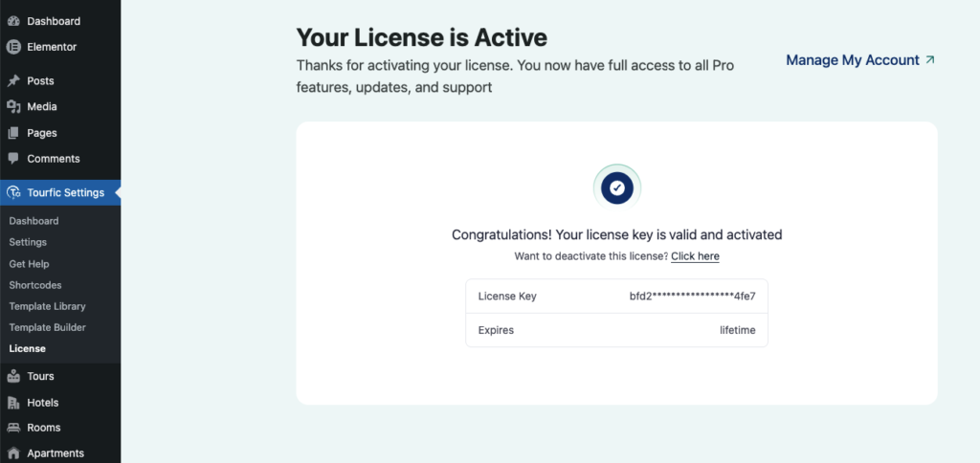The width and height of the screenshot is (980, 463).
Task: Open the Manage My Account link
Action: pyautogui.click(x=860, y=60)
